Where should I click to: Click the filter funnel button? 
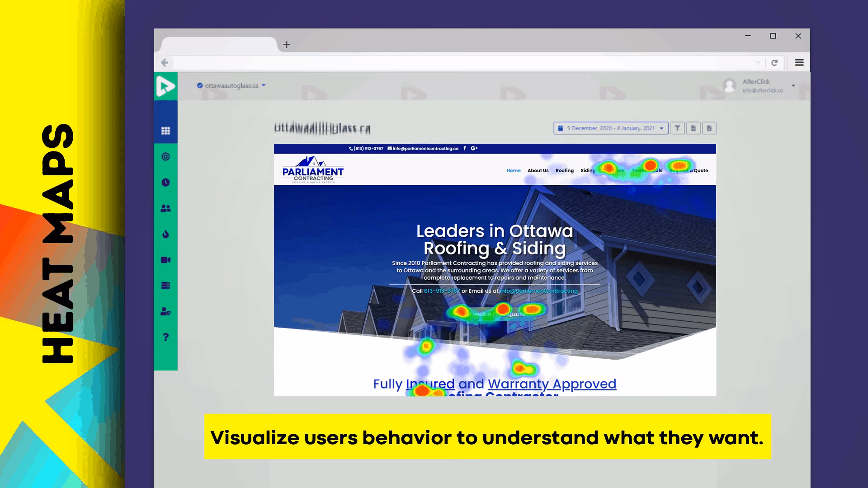[x=677, y=128]
